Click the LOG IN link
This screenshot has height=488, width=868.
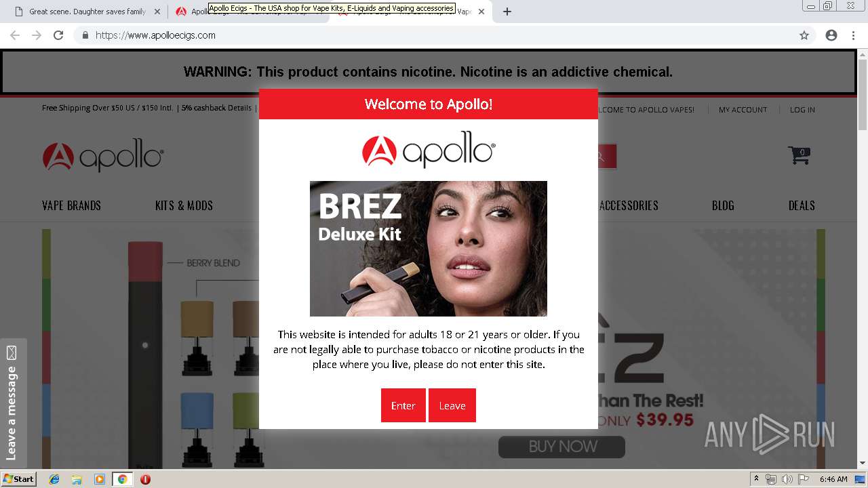(802, 110)
